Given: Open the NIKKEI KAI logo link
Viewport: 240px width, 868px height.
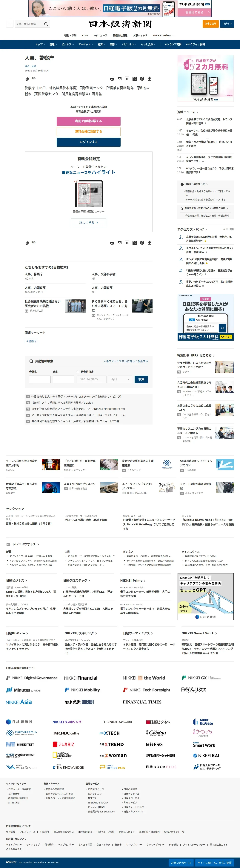Looking at the screenshot, I should point(206,755).
